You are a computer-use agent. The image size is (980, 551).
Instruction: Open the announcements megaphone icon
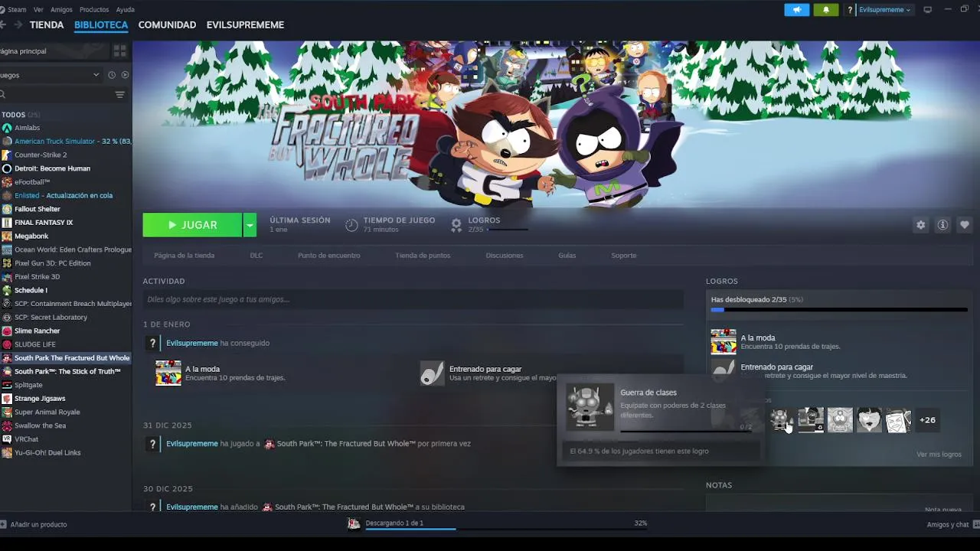(x=796, y=10)
